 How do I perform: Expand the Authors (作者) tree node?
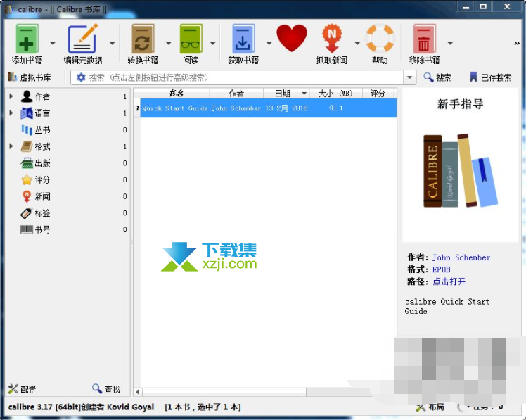(x=11, y=96)
